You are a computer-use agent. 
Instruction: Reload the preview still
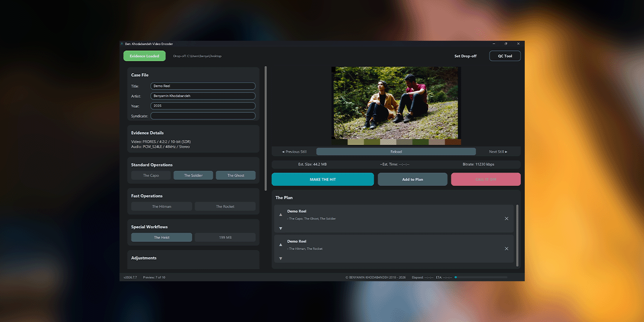pos(396,151)
